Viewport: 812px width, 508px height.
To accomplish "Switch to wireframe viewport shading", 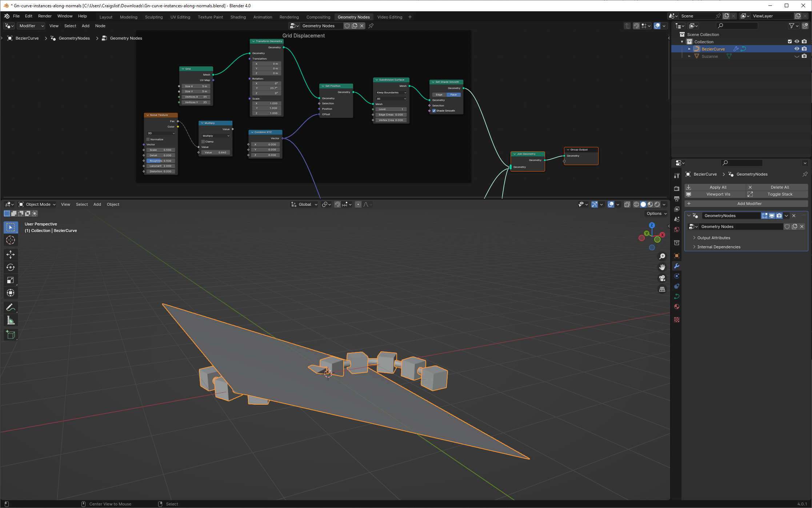I will coord(636,204).
